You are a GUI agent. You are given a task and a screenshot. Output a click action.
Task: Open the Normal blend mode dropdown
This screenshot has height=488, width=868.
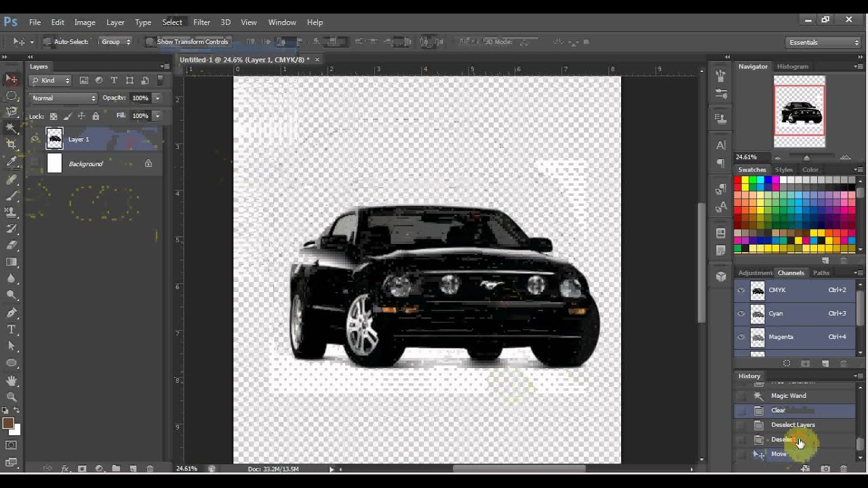[64, 98]
